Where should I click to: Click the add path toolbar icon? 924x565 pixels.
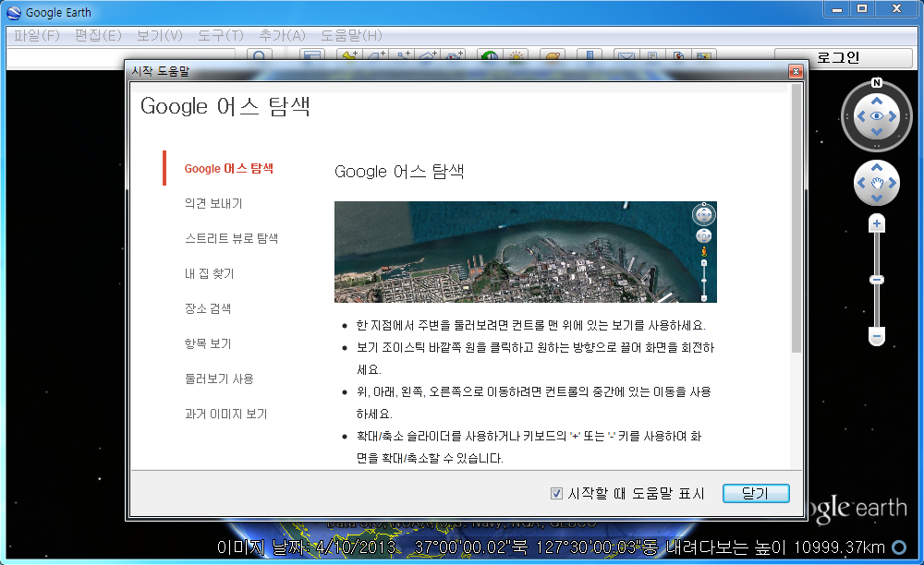[x=403, y=55]
